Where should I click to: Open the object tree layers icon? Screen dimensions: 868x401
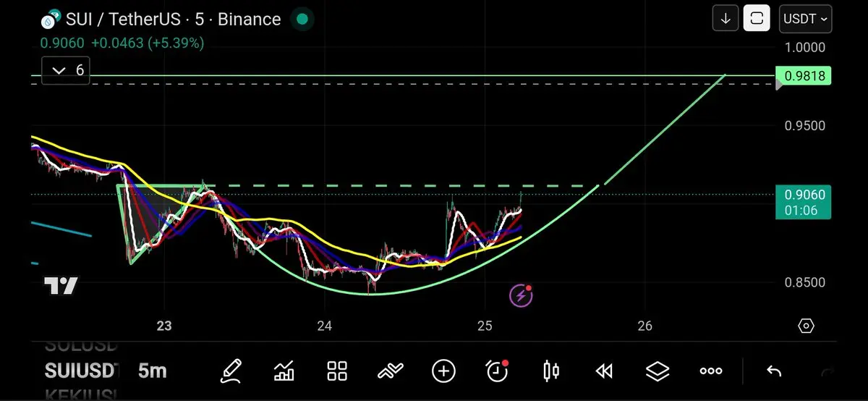click(658, 371)
